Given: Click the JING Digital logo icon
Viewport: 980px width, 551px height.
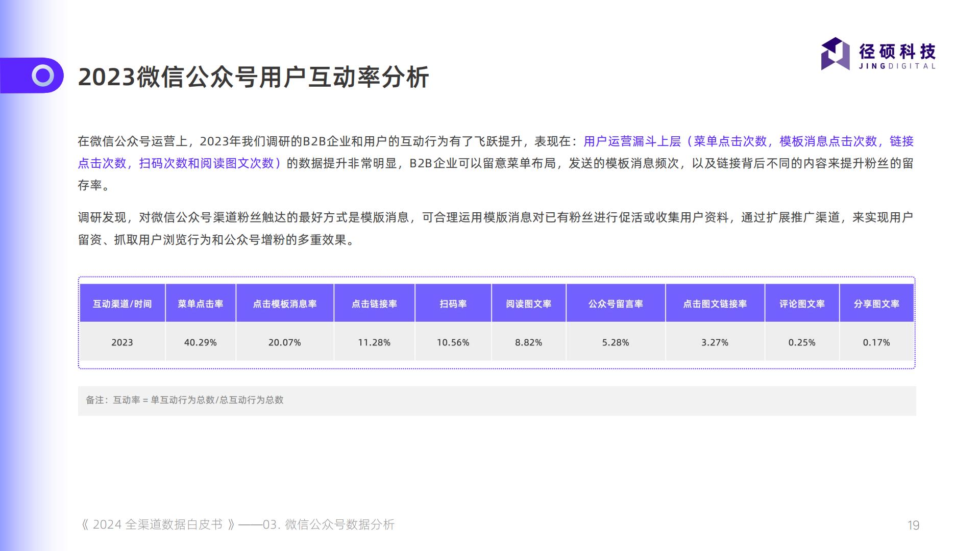Looking at the screenshot, I should (x=835, y=54).
